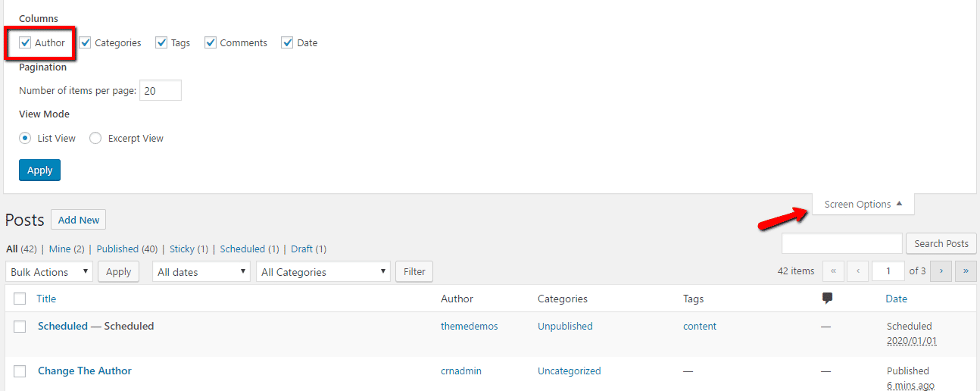Viewport: 980px width, 391px height.
Task: Jump to the last page arrow
Action: pos(966,271)
